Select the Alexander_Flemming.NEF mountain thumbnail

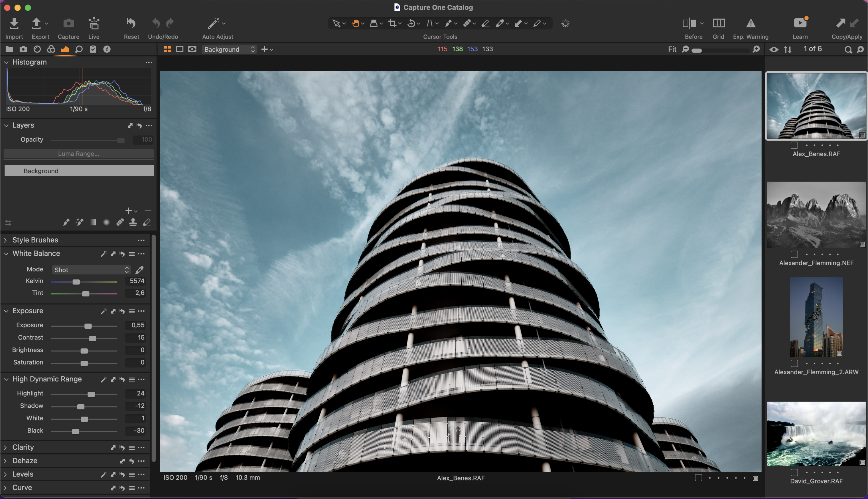(x=816, y=215)
